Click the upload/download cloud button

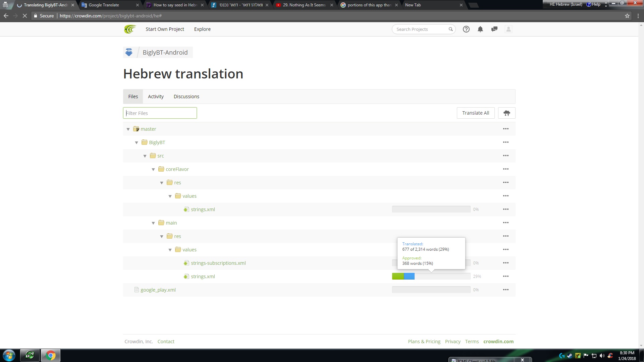click(506, 113)
